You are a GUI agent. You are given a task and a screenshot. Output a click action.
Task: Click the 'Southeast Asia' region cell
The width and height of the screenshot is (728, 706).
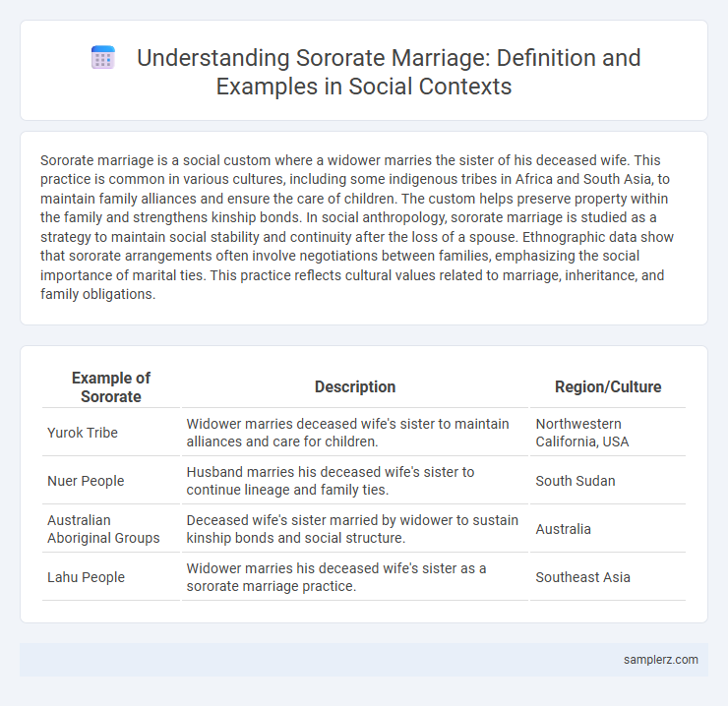tap(608, 577)
